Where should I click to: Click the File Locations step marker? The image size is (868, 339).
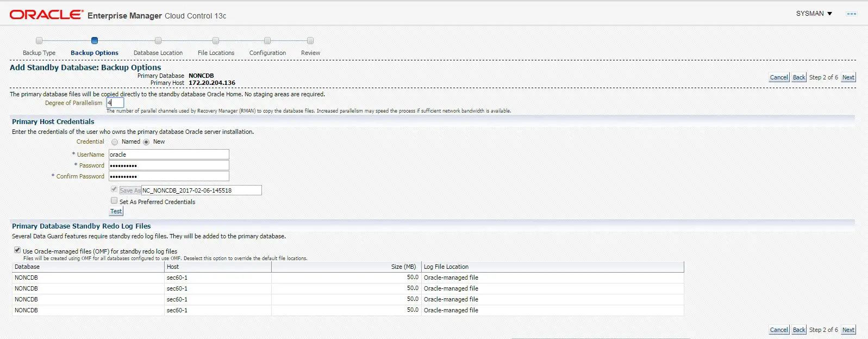click(x=216, y=40)
